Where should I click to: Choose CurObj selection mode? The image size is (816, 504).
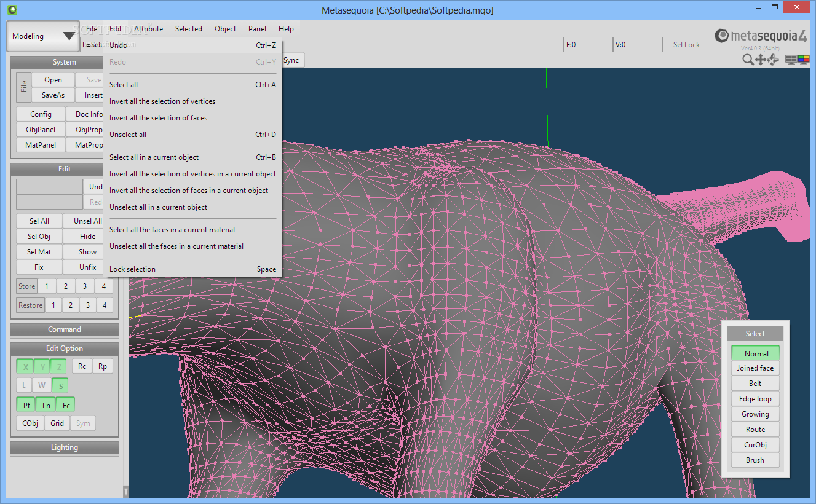pyautogui.click(x=756, y=445)
